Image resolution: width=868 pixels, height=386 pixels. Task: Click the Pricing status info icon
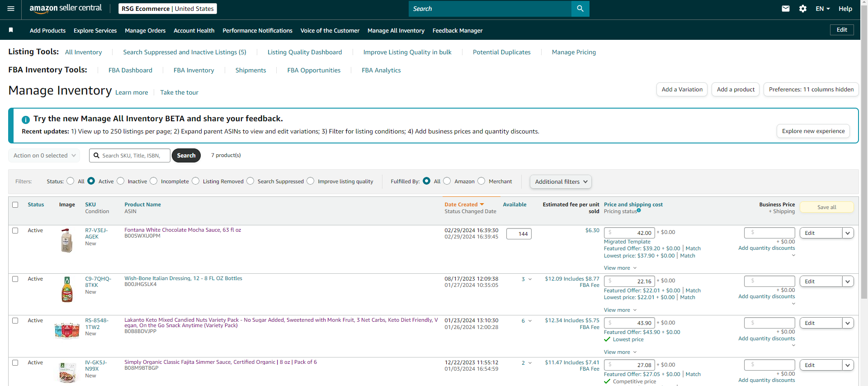[639, 210]
